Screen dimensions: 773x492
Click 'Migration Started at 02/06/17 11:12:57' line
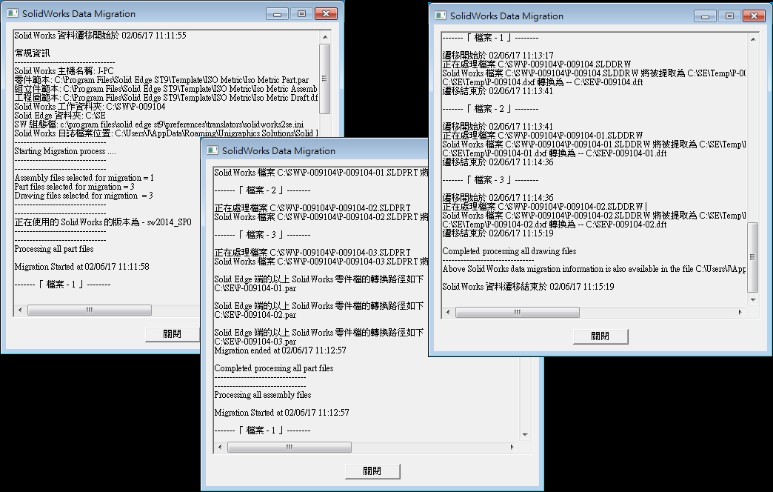tap(282, 413)
